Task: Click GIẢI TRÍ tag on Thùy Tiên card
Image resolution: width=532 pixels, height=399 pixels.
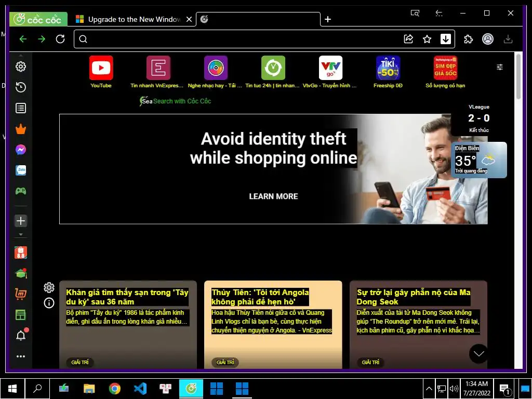Action: point(225,362)
